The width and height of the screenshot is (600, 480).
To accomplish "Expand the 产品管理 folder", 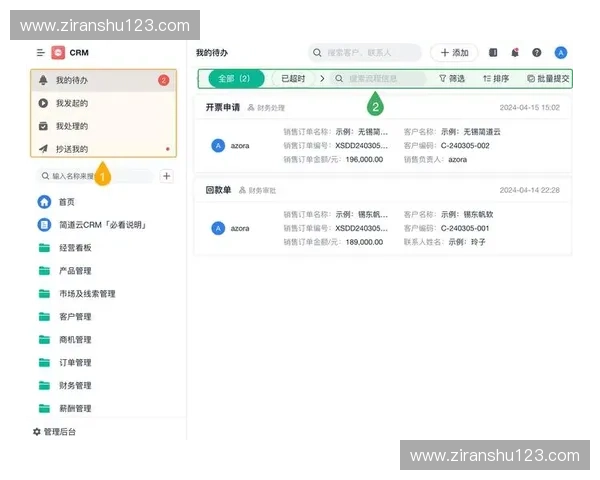I will [x=65, y=271].
